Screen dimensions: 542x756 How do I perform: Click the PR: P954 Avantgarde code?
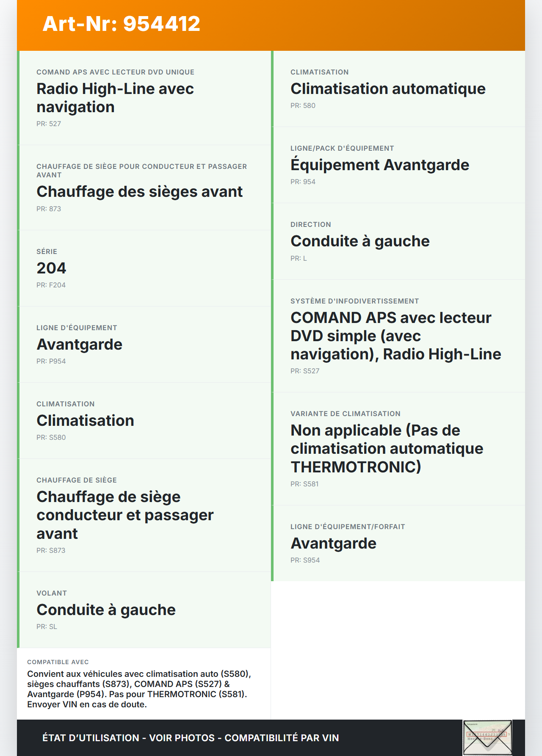coord(51,361)
